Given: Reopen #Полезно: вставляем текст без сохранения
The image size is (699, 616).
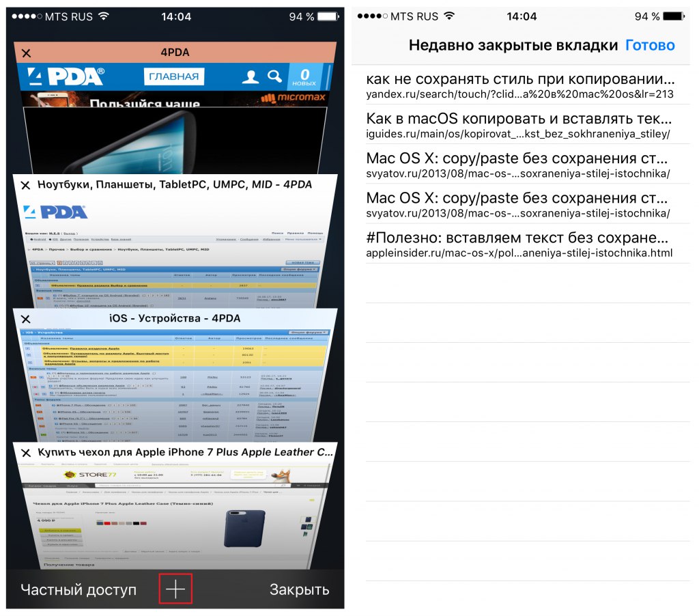Looking at the screenshot, I should [528, 244].
